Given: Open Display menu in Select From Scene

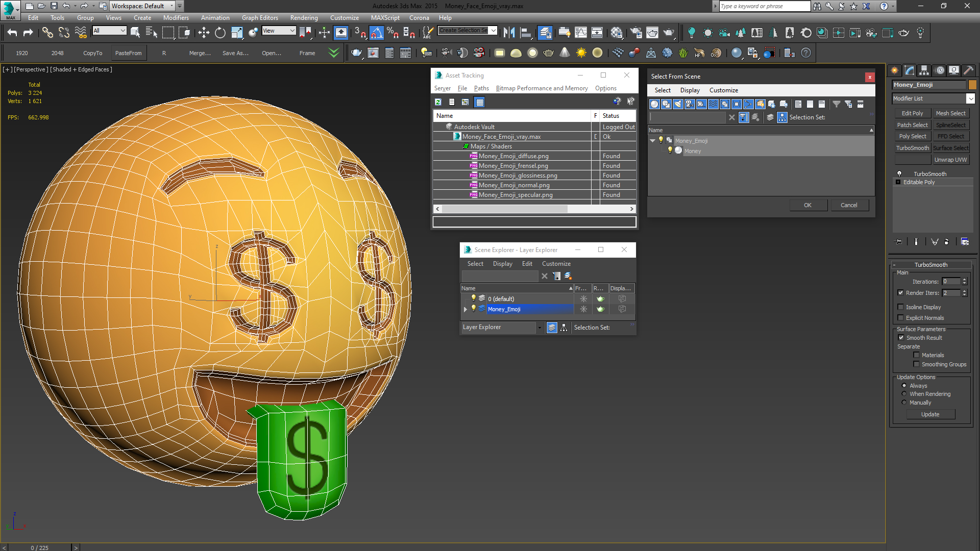Looking at the screenshot, I should point(690,90).
